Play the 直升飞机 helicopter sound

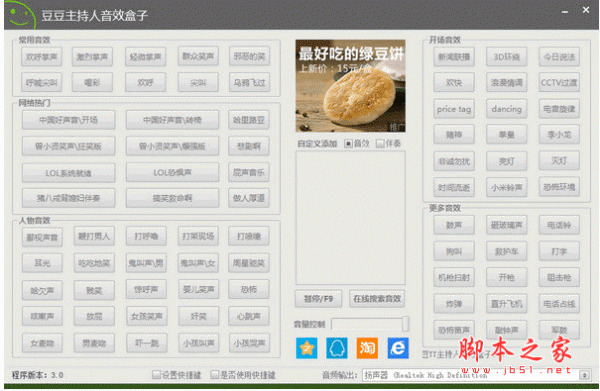(506, 304)
